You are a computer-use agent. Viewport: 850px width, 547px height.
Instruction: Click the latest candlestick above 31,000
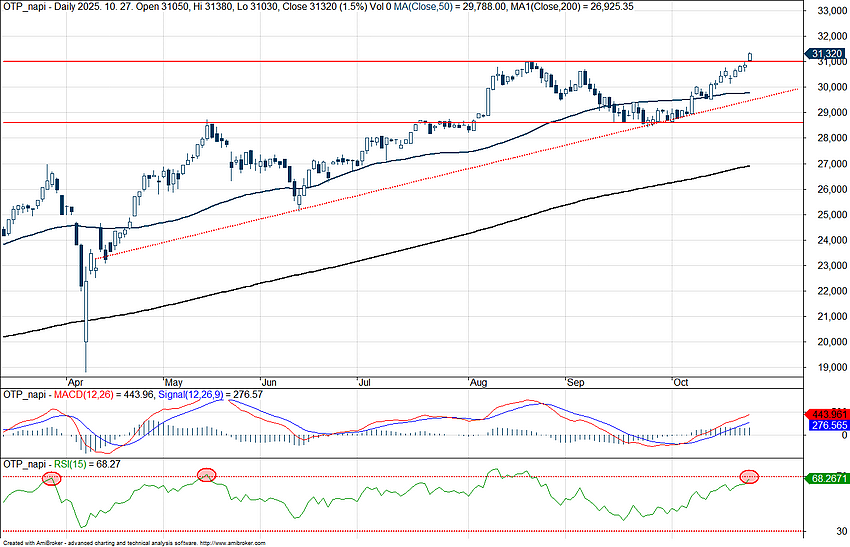point(750,57)
